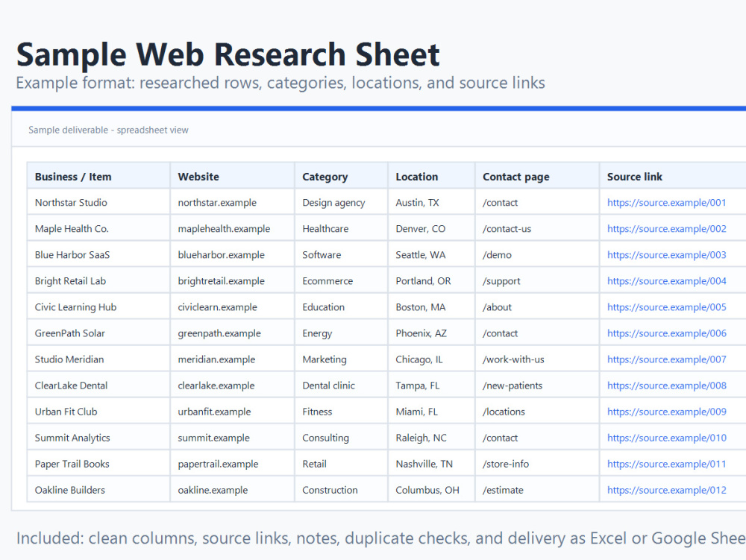Open source link ending in 007
This screenshot has height=560, width=746.
click(x=666, y=359)
